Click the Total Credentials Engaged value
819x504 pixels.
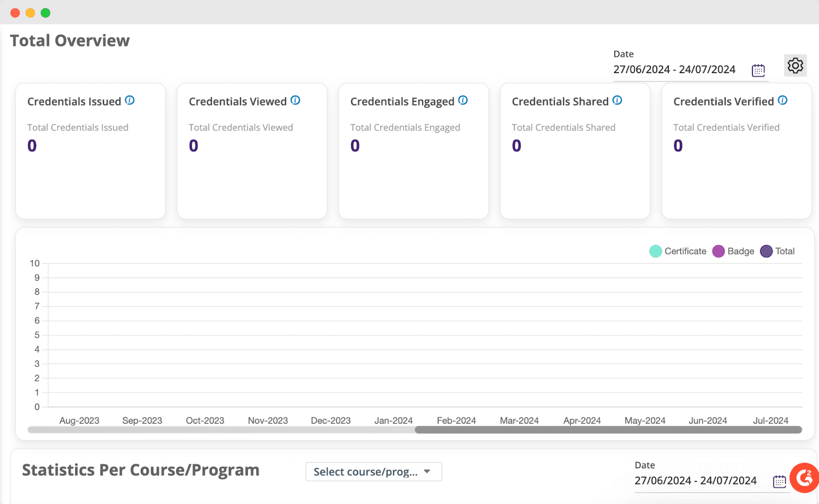tap(355, 146)
